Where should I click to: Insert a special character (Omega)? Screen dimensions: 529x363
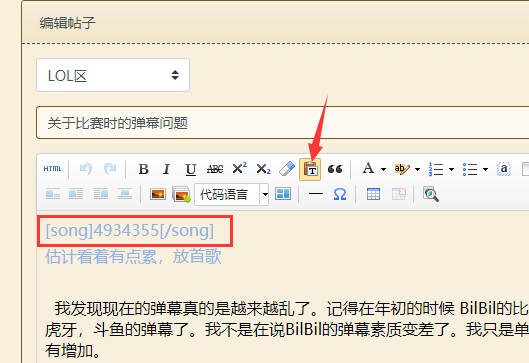[340, 194]
